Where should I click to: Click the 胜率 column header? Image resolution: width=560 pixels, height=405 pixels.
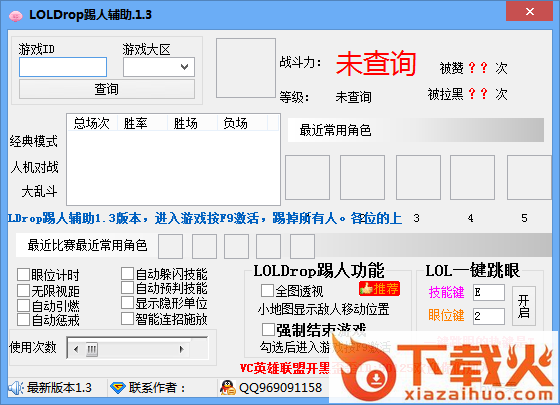click(x=142, y=123)
